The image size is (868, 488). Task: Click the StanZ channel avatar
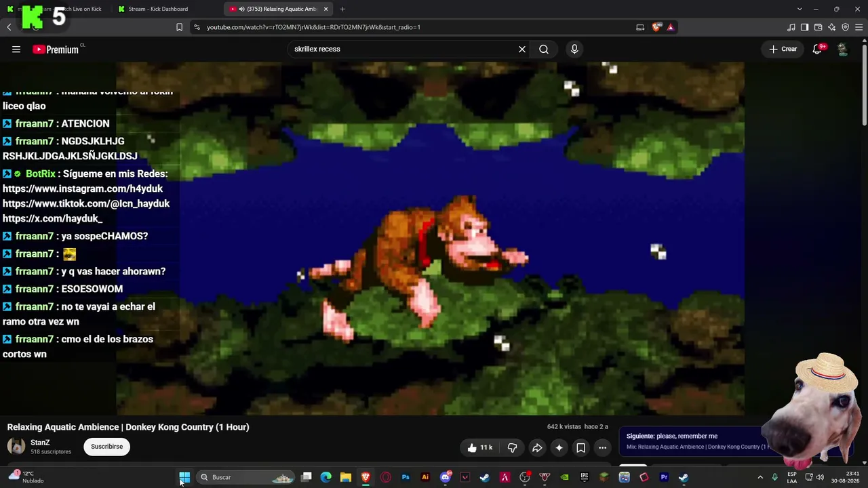pyautogui.click(x=16, y=446)
